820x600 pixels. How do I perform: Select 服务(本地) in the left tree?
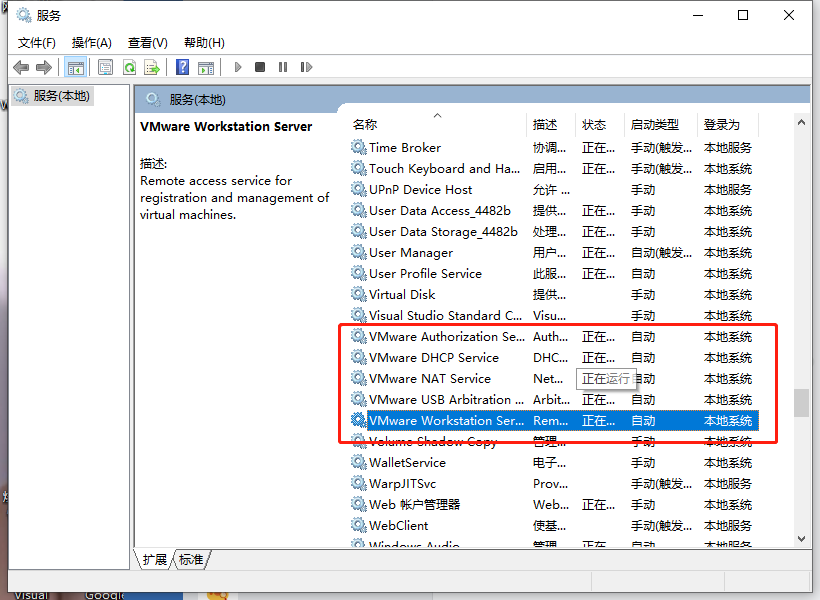click(x=52, y=96)
